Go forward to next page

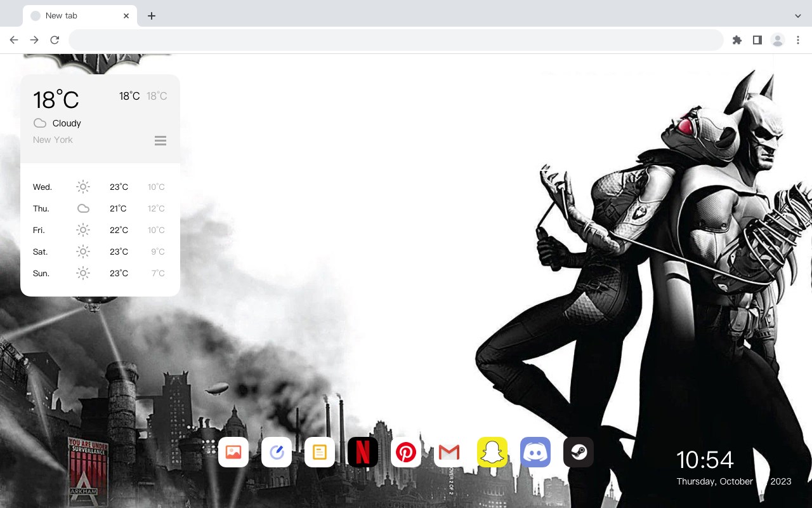click(x=34, y=40)
